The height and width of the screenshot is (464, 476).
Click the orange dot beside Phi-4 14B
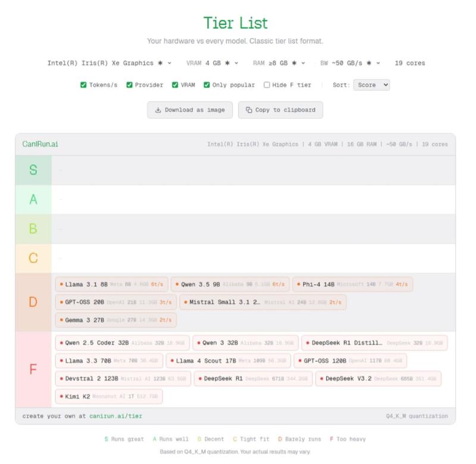click(x=298, y=284)
